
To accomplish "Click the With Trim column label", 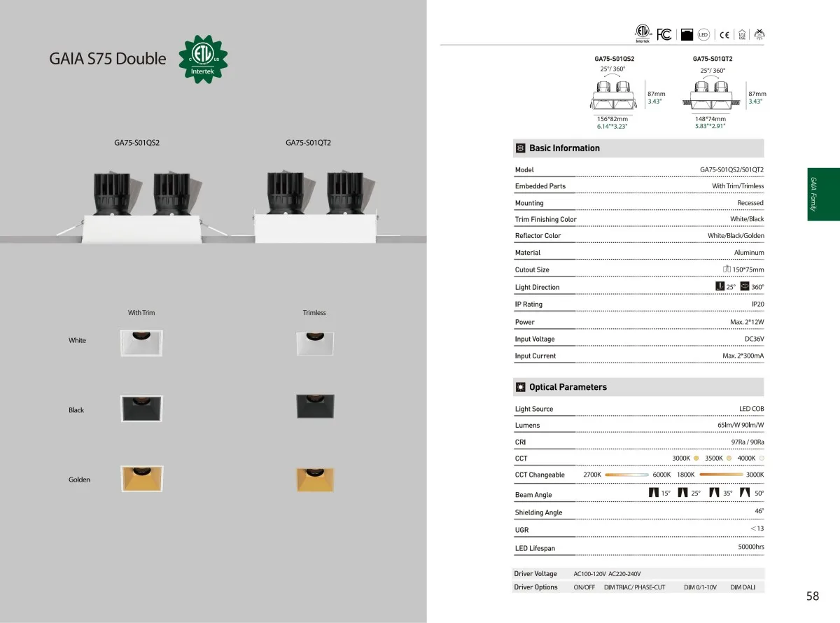I will coord(141,313).
